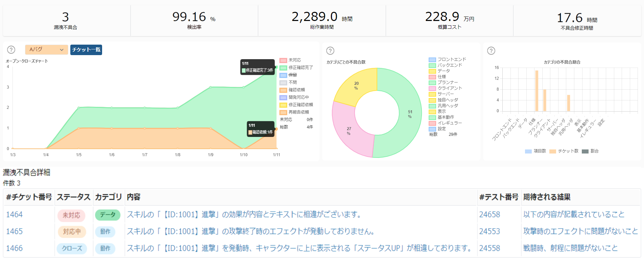
Task: Click 動作 category badge in row 1466
Action: pyautogui.click(x=105, y=249)
